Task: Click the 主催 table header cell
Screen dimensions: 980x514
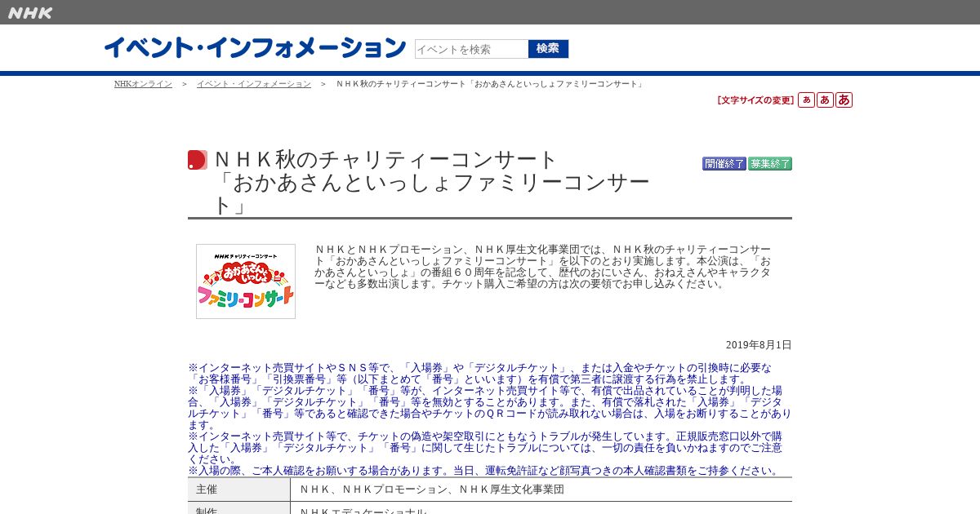Action: [239, 490]
